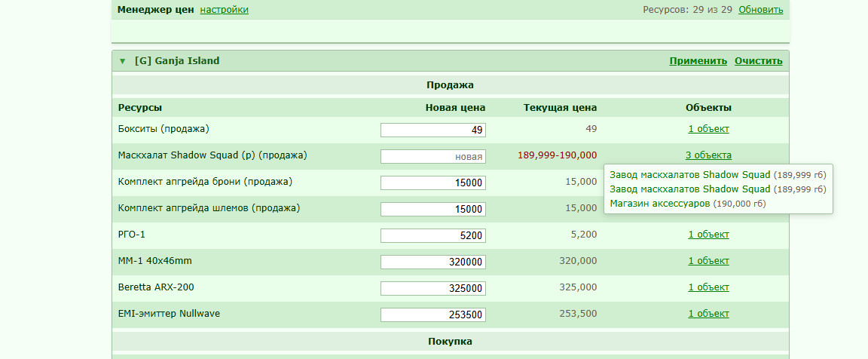Viewport: 868px width, 359px height.
Task: Open the настройки link
Action: click(x=225, y=9)
